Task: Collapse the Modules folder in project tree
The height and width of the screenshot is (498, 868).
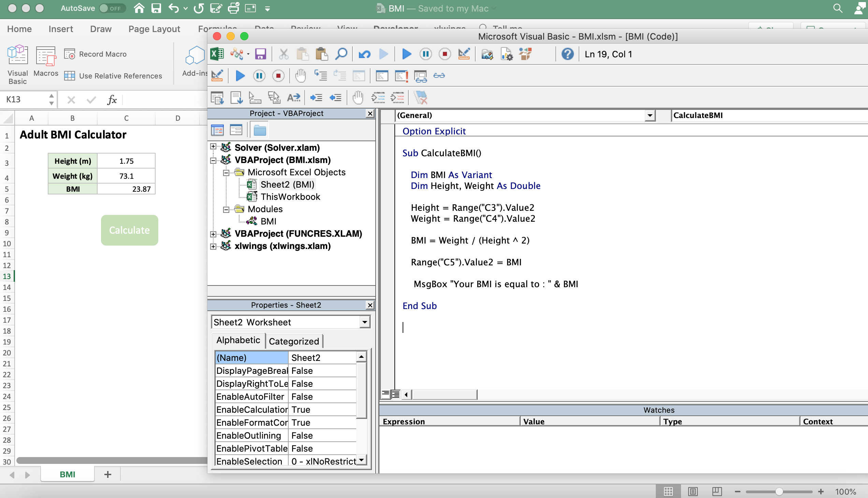Action: [x=226, y=209]
